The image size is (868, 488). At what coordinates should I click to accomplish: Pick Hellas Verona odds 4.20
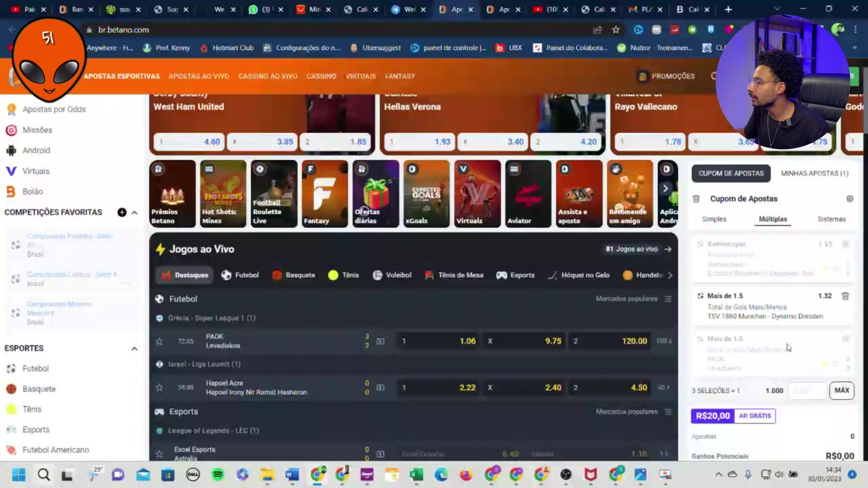point(566,142)
